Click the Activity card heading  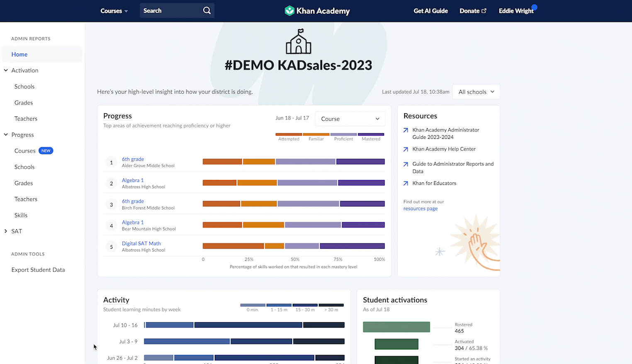click(116, 300)
